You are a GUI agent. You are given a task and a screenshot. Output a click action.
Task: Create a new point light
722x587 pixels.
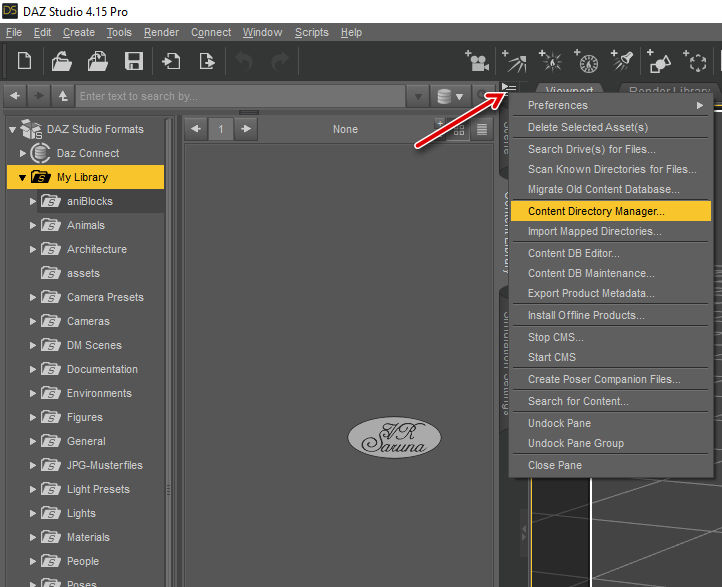(551, 61)
